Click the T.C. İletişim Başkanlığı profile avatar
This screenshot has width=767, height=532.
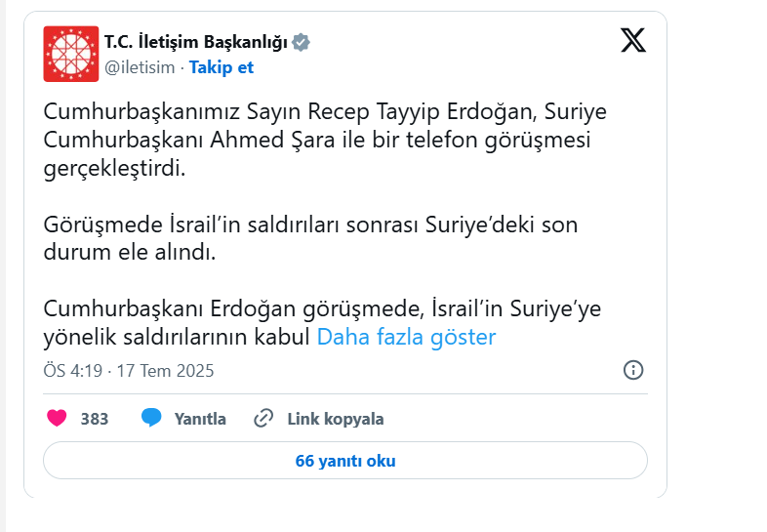[71, 54]
